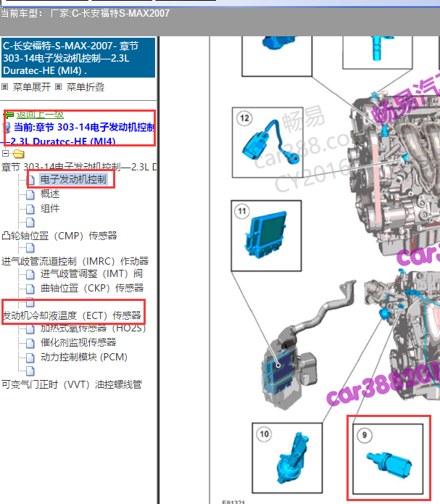Click the 菜单展开 expand-menu button

point(26,87)
